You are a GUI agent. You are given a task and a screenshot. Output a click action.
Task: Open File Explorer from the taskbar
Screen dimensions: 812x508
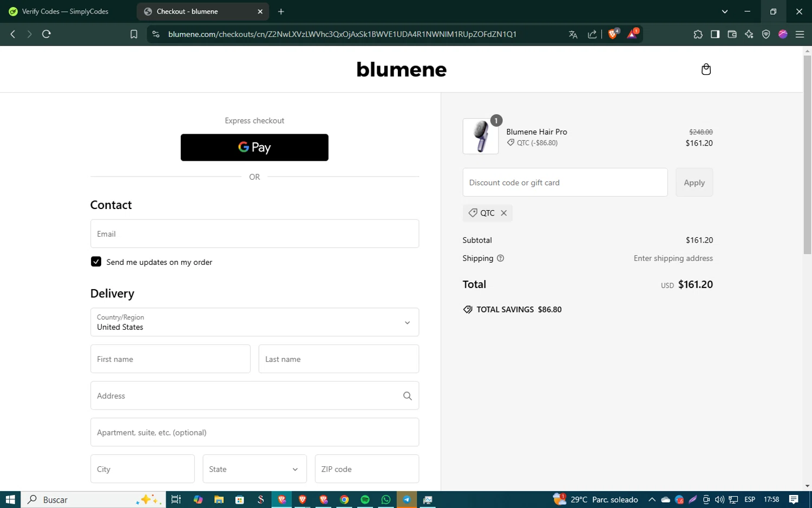click(x=219, y=499)
